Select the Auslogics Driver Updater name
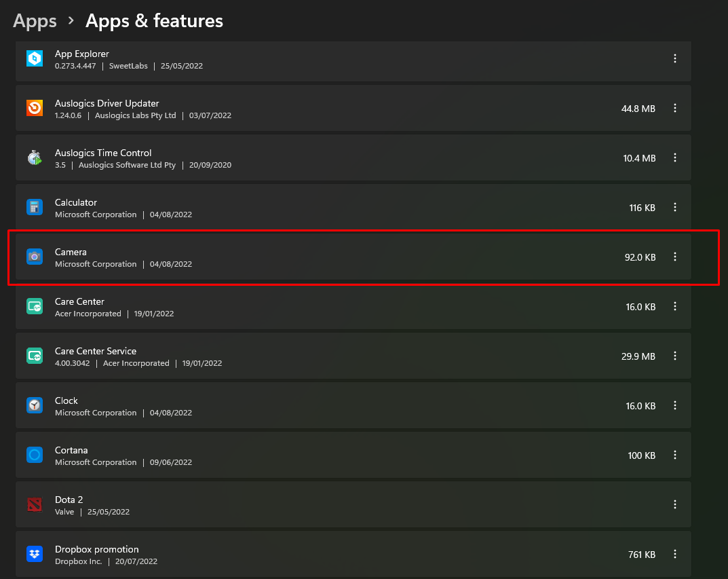Image resolution: width=728 pixels, height=579 pixels. (107, 104)
